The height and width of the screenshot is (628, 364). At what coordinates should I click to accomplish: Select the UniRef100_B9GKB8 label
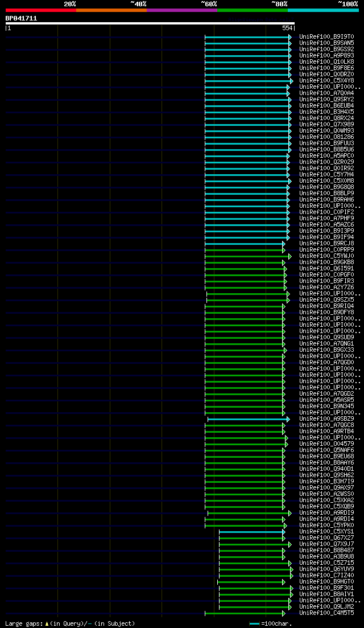point(326,262)
